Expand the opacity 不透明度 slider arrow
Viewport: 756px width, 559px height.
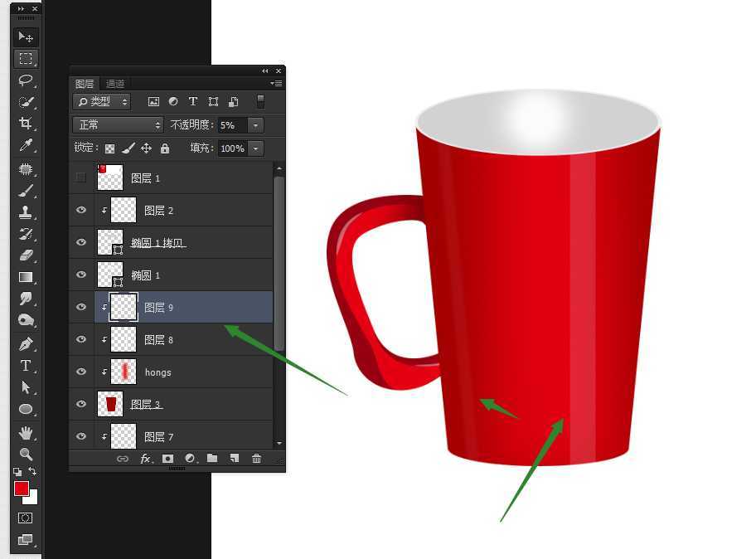(x=255, y=125)
